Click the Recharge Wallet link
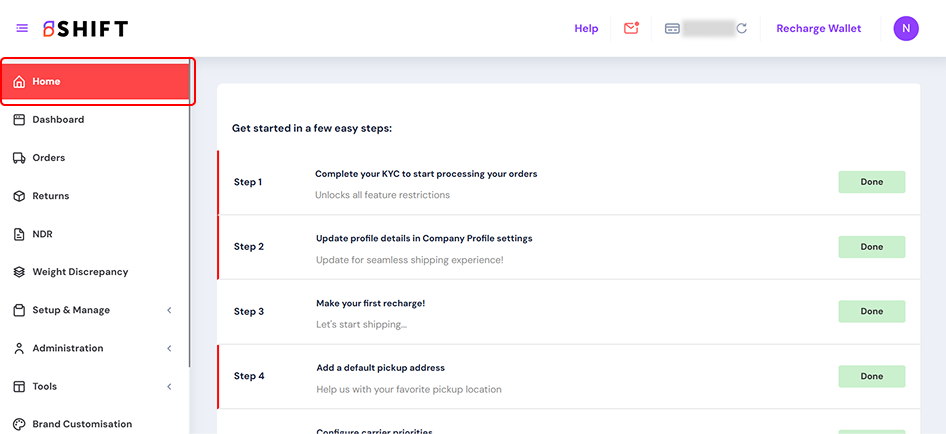 pos(818,29)
